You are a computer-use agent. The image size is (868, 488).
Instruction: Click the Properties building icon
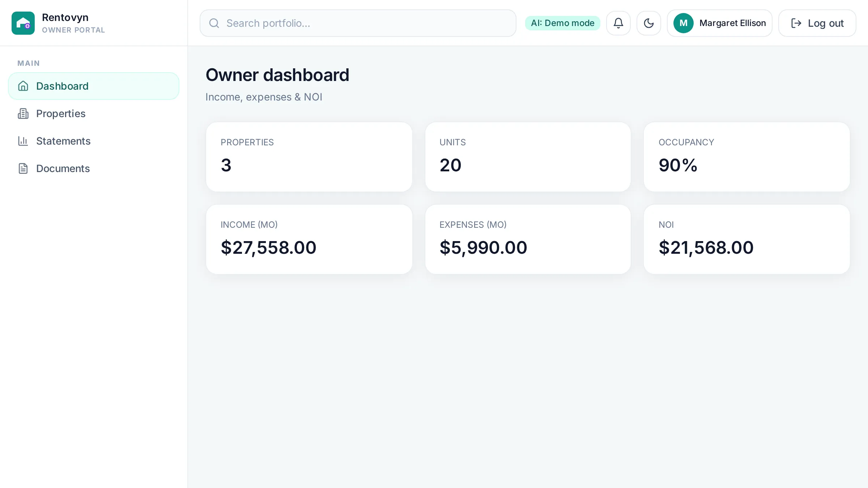pyautogui.click(x=23, y=114)
